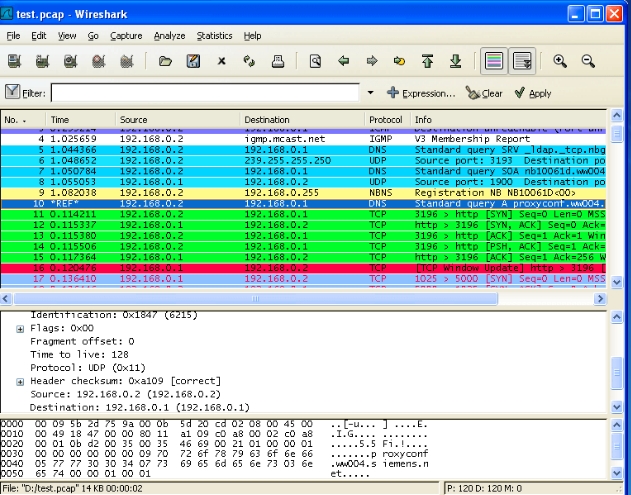The image size is (631, 495).
Task: Open the Statistics menu
Action: [x=214, y=36]
